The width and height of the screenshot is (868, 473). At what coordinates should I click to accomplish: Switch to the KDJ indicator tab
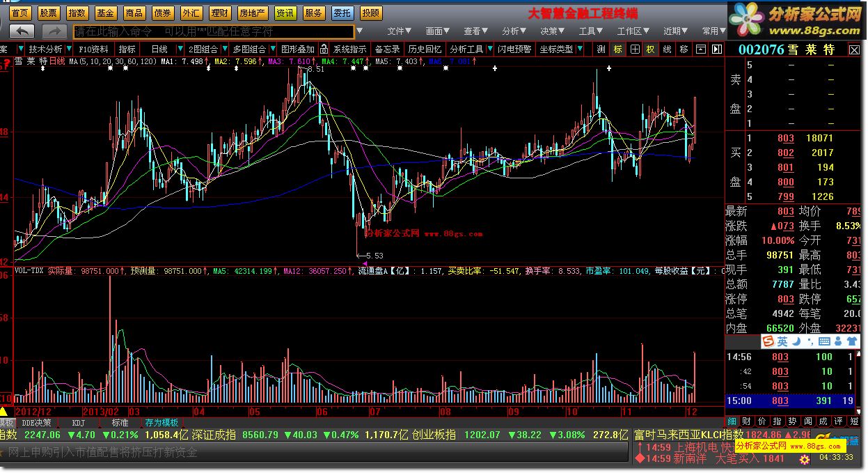point(79,423)
